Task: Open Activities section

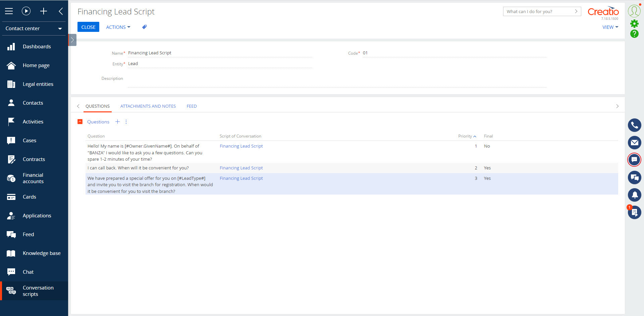Action: tap(34, 122)
